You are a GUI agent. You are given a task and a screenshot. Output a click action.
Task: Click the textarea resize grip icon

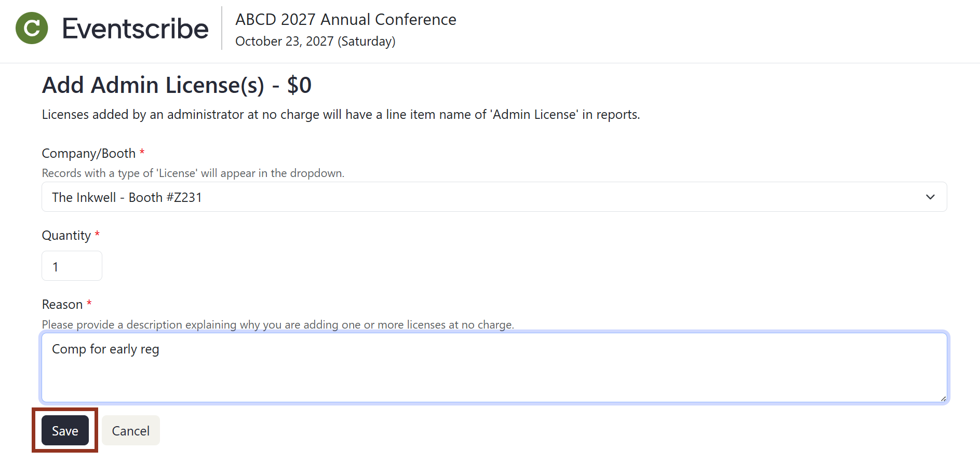click(x=942, y=397)
